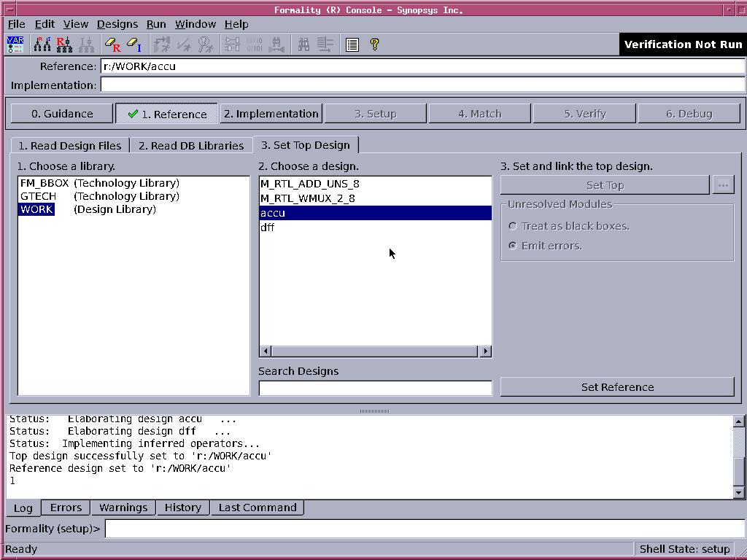
Task: Click the Implementation path field
Action: (422, 85)
